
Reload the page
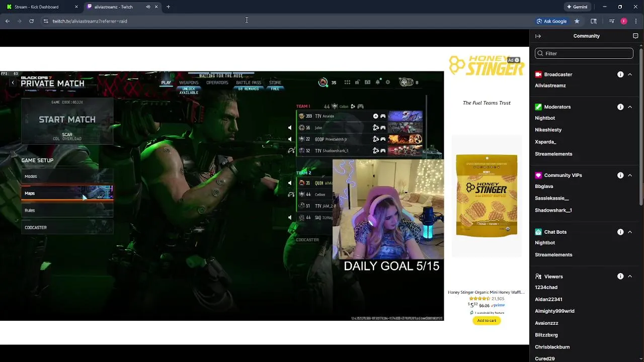point(31,21)
